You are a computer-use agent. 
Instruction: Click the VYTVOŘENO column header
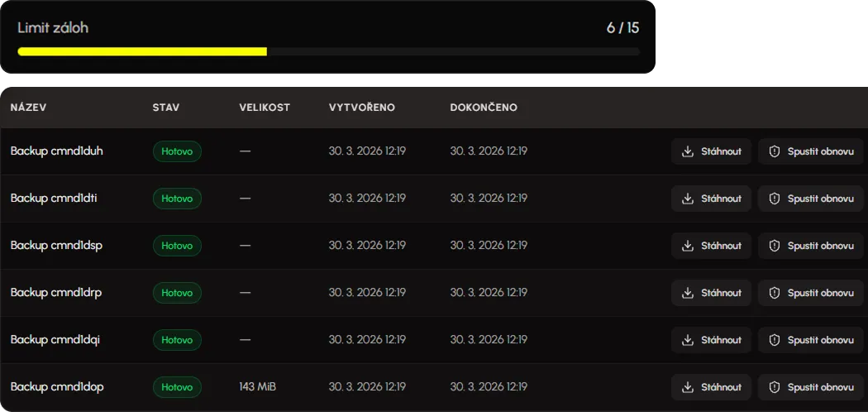pos(362,108)
